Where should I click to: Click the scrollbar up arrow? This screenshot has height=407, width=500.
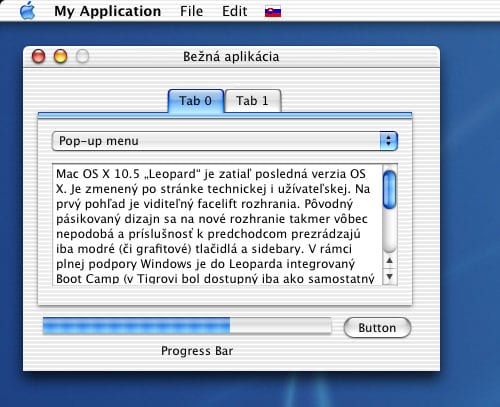point(389,261)
